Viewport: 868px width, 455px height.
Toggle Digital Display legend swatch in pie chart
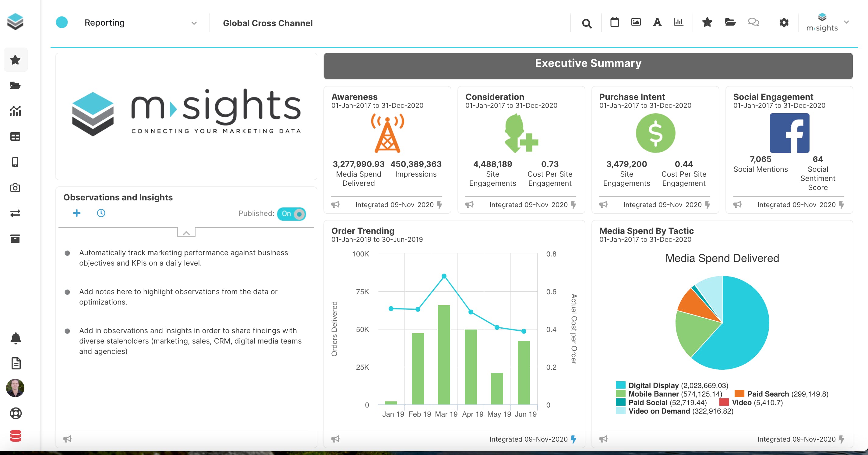620,385
